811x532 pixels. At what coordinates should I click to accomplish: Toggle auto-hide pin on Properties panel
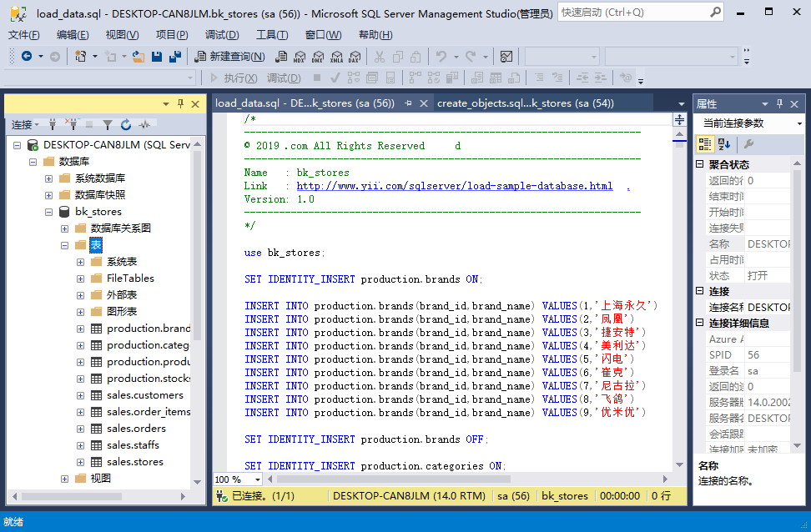click(x=779, y=104)
